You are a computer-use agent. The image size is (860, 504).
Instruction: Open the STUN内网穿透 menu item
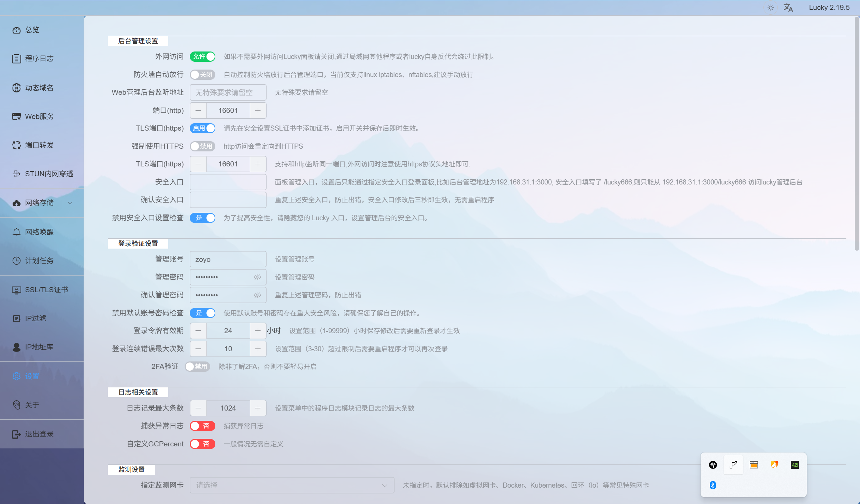(x=42, y=174)
